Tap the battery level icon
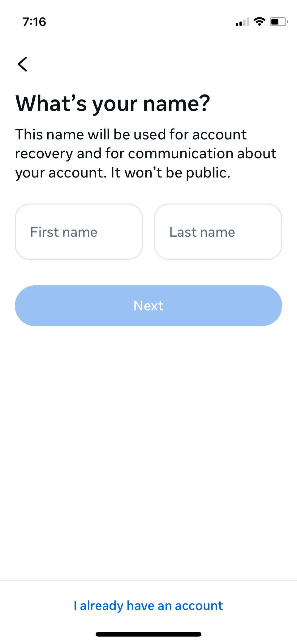The image size is (297, 644). point(279,22)
